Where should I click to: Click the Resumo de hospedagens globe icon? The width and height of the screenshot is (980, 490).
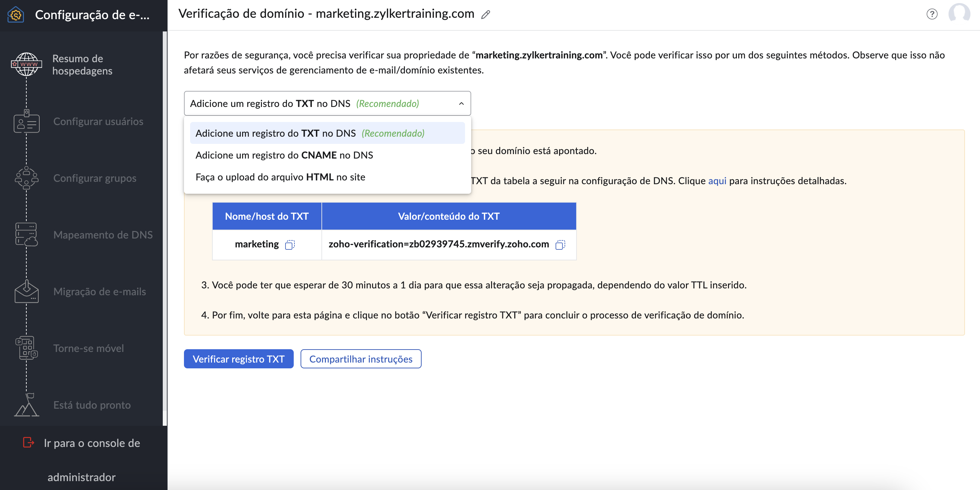click(26, 64)
